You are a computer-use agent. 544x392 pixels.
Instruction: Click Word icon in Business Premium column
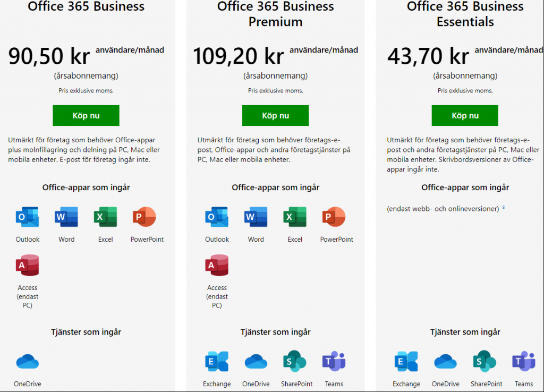click(x=256, y=217)
